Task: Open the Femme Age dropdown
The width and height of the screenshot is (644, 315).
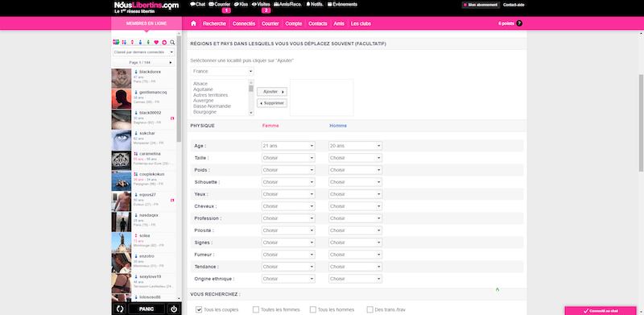Action: click(288, 146)
